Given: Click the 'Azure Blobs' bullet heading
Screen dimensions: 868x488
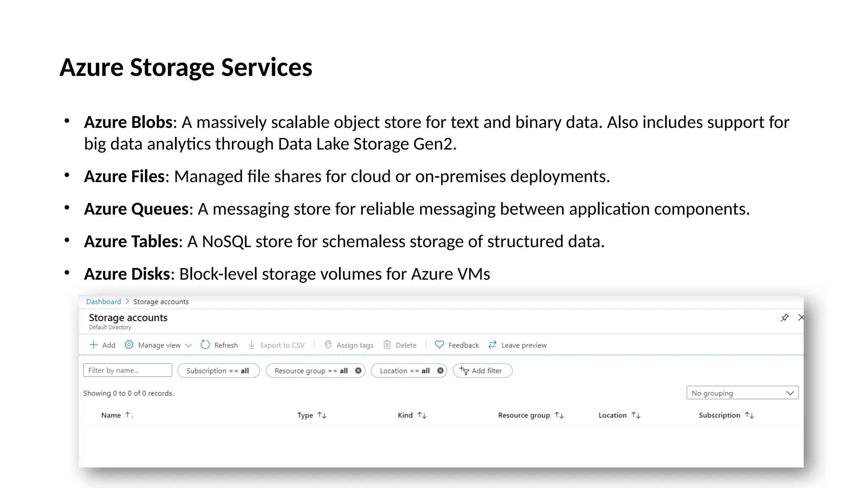Looking at the screenshot, I should (128, 122).
